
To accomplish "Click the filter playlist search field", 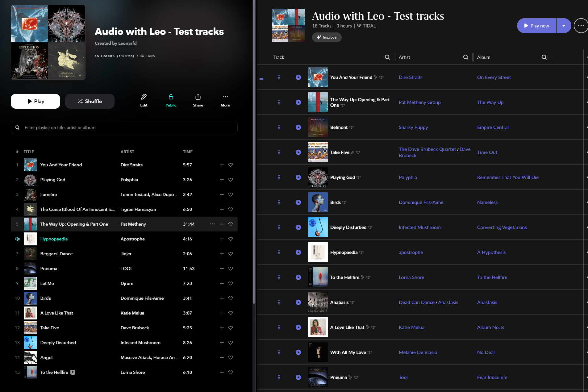I will [124, 127].
